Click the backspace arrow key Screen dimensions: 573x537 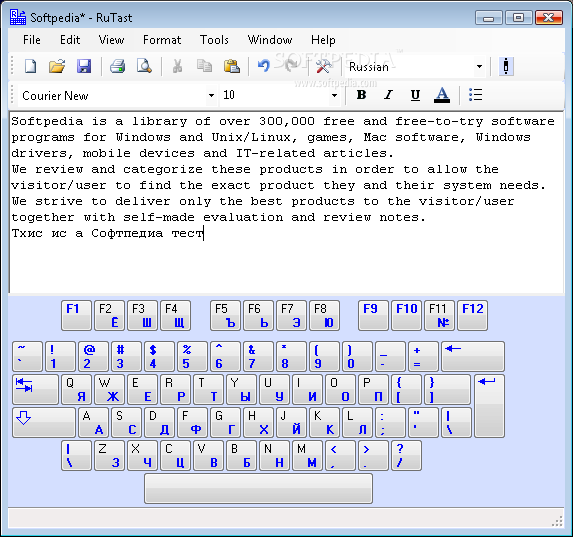[x=473, y=356]
